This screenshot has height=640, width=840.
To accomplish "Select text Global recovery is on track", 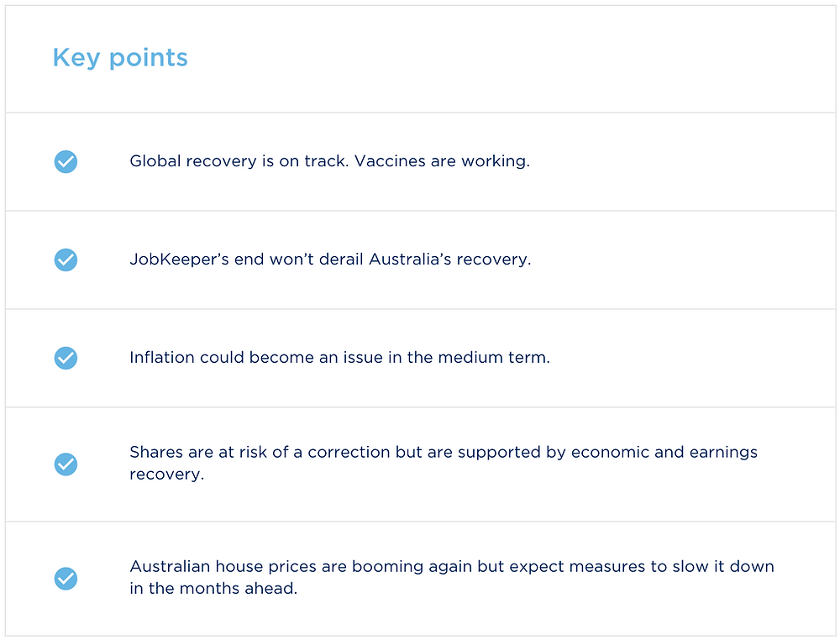I will click(239, 161).
